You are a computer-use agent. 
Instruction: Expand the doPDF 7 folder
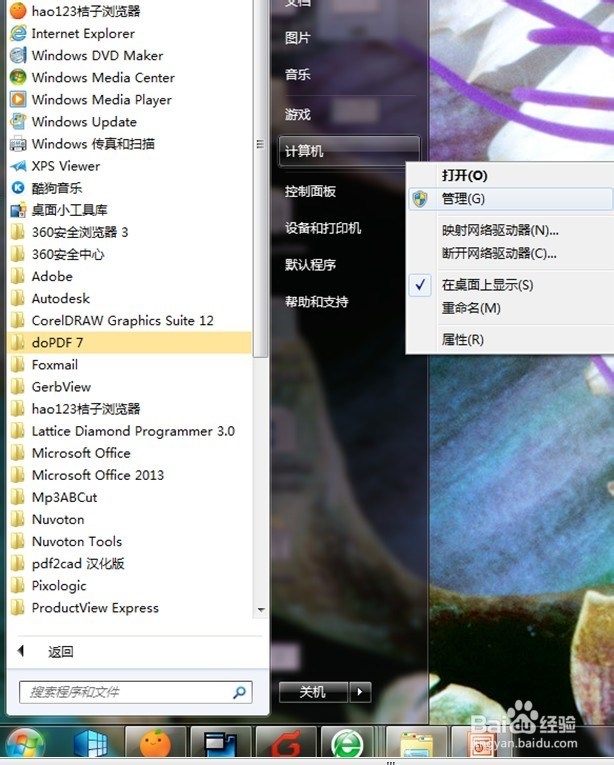tap(130, 342)
